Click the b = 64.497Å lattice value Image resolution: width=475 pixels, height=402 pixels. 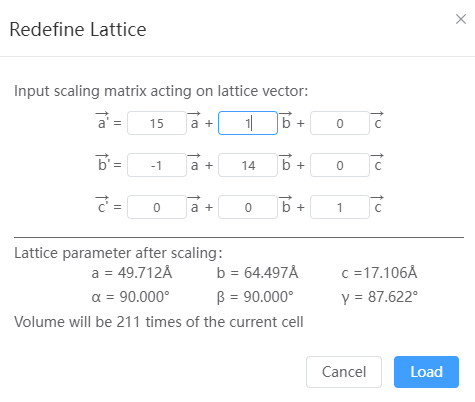tap(257, 273)
